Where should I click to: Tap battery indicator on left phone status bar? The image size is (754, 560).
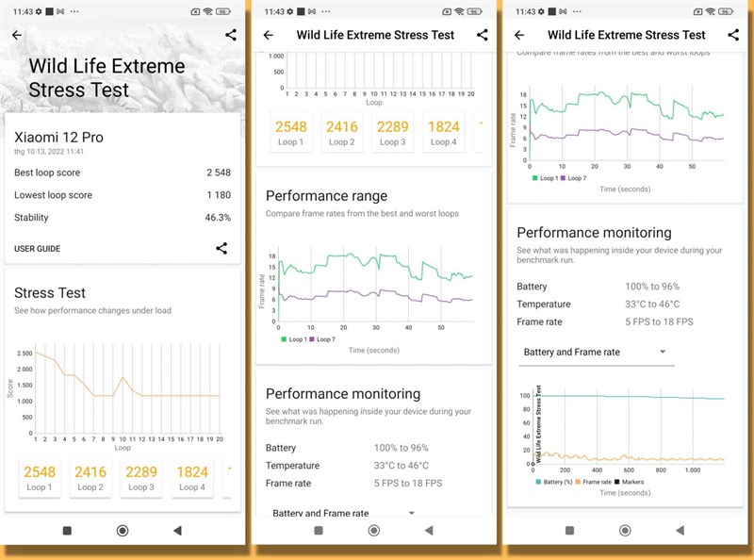click(x=223, y=11)
